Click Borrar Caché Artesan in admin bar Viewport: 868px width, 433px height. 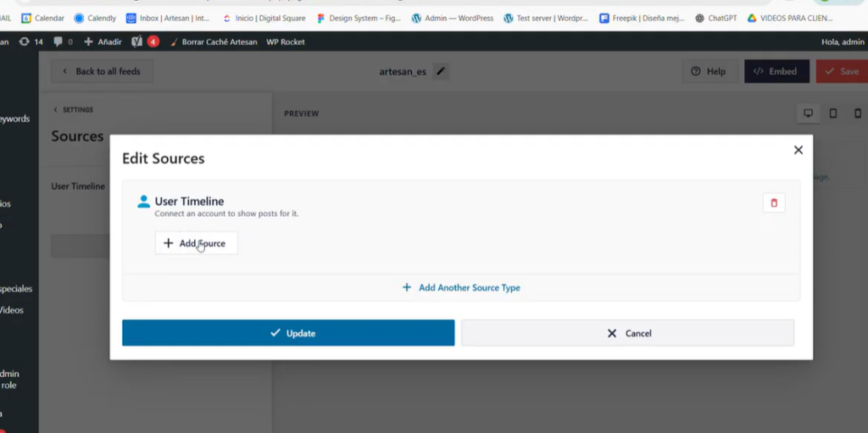[x=213, y=42]
